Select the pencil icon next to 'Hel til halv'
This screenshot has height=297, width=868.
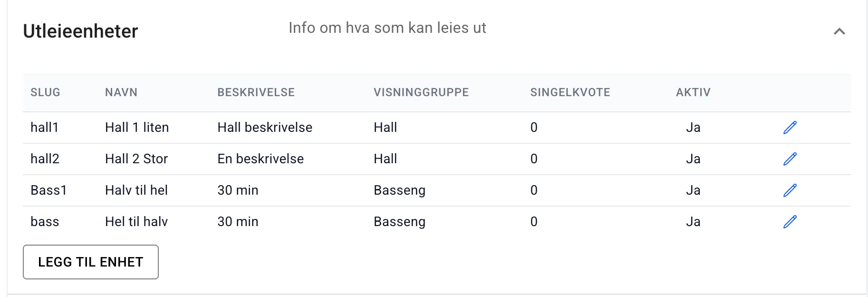point(790,221)
